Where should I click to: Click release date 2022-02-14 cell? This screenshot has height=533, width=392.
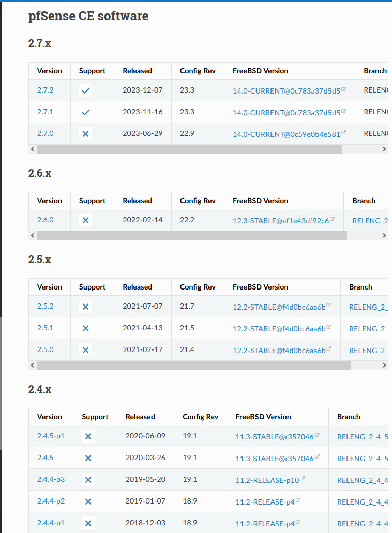[143, 220]
